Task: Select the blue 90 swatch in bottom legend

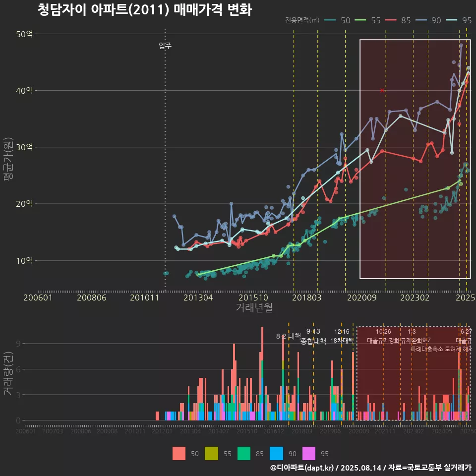Action: [x=276, y=454]
